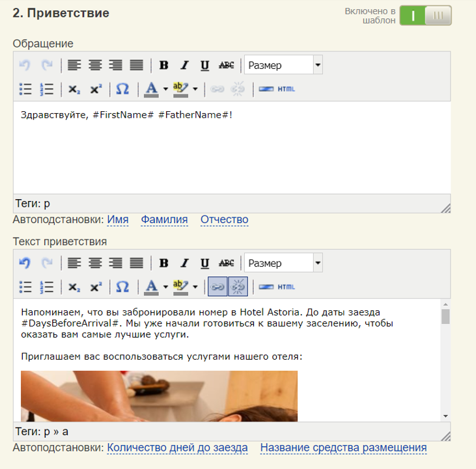The height and width of the screenshot is (469, 476).
Task: Click insert link icon in the Обращение editor
Action: 217,89
